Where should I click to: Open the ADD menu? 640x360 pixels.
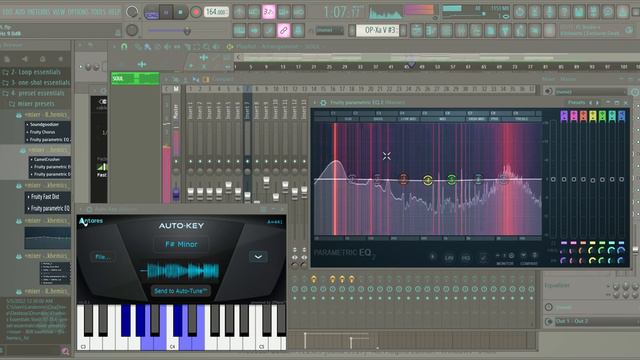coord(19,12)
